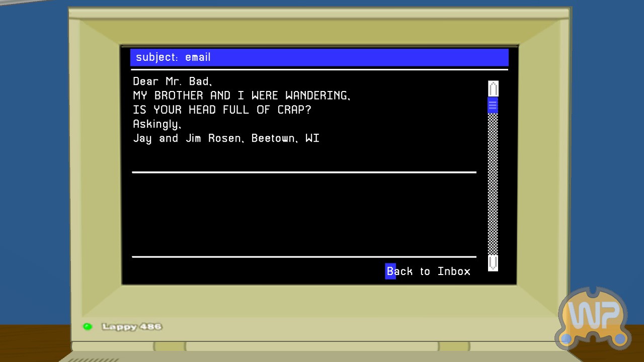Click the checkered scrollbar track
The image size is (644, 362).
point(493,186)
